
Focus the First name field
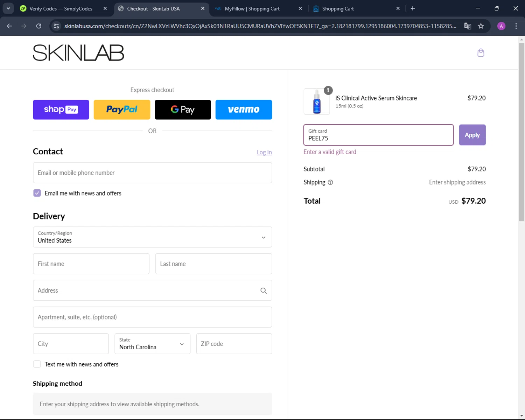91,264
